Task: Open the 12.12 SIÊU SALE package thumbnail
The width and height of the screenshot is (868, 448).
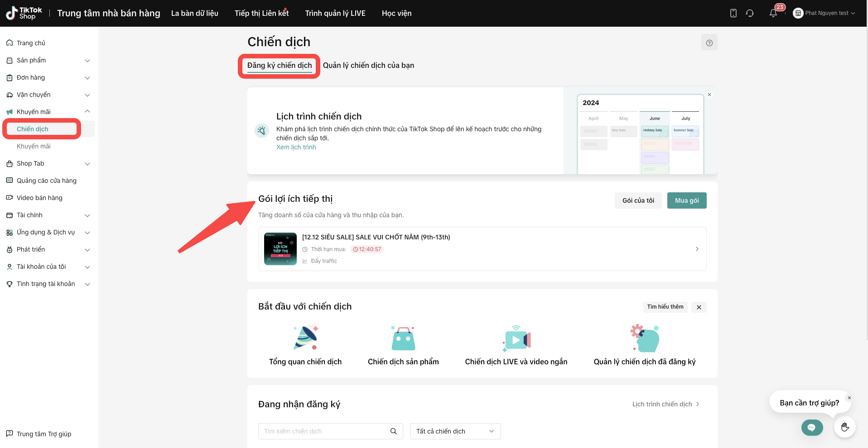Action: click(x=280, y=249)
